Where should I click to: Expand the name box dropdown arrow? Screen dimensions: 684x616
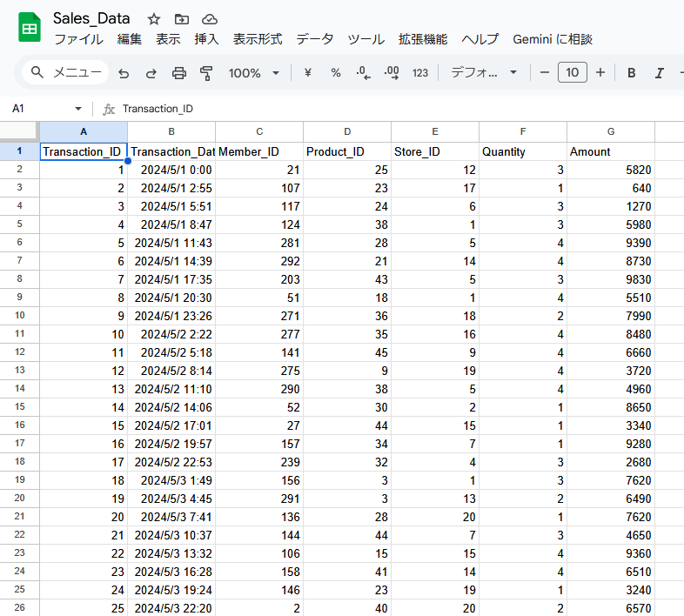[78, 109]
